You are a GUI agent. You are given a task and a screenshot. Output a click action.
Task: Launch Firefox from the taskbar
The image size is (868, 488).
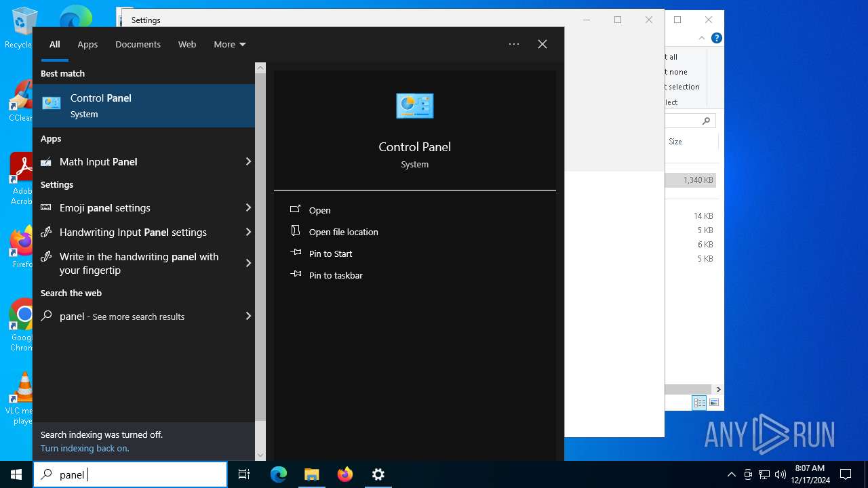click(345, 474)
